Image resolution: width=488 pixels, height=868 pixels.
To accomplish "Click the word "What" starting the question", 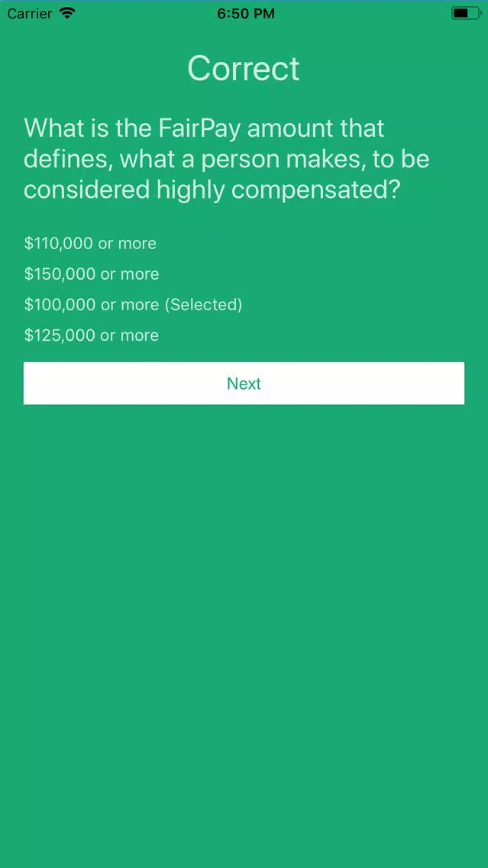I will [x=51, y=128].
